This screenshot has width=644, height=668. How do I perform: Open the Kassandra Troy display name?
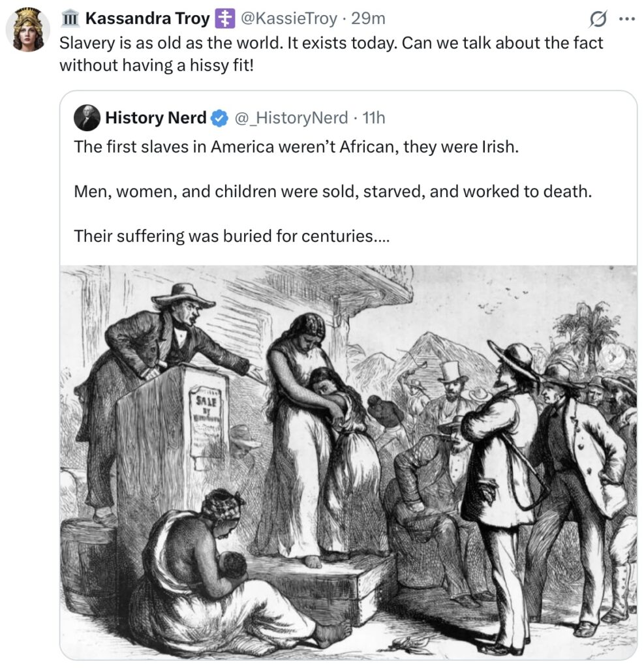[x=147, y=18]
